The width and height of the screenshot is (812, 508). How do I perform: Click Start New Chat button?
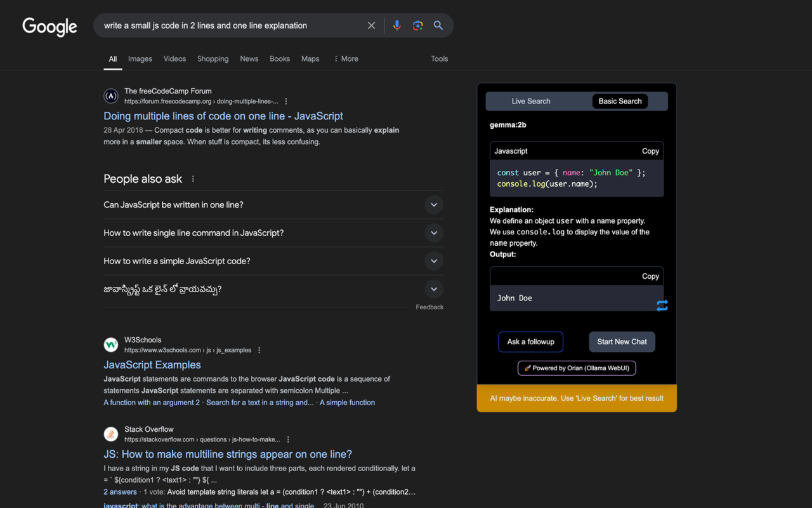coord(622,342)
